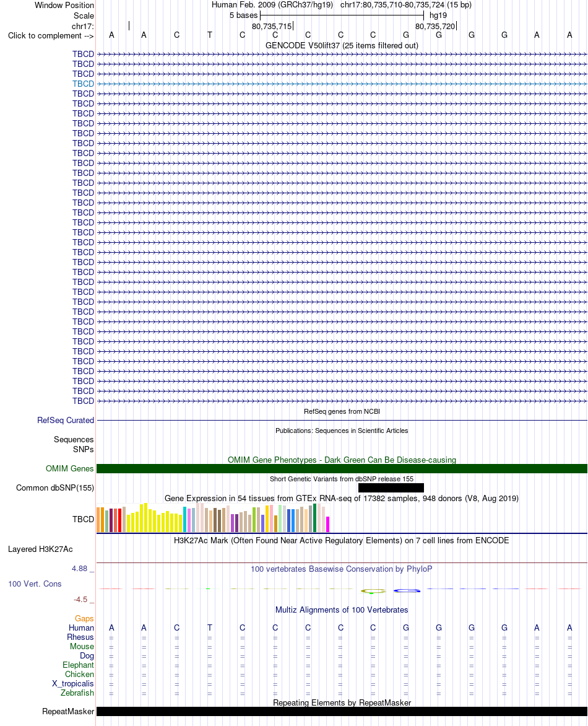This screenshot has width=588, height=726.
Task: Click the T base in the complement row
Action: [210, 35]
